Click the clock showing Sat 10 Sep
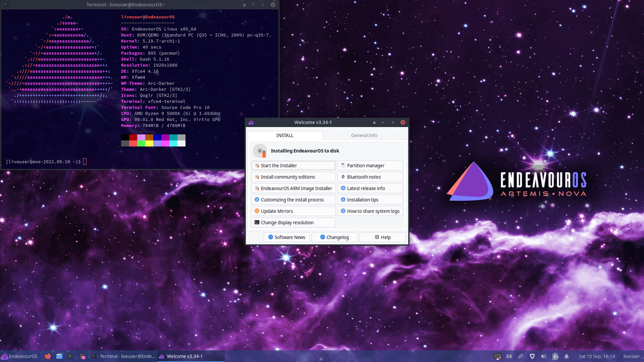The image size is (644, 362). 597,356
